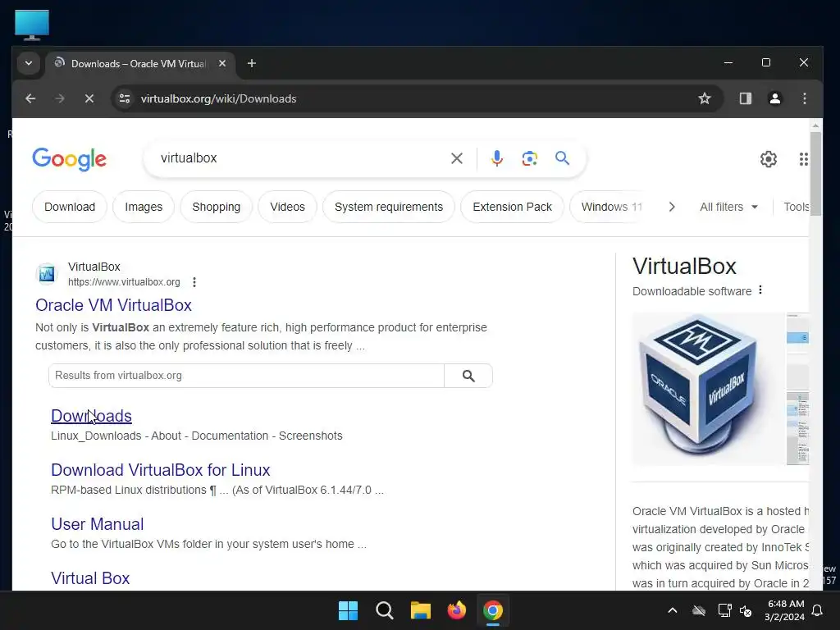Screen dimensions: 840x630
Task: Open the Virtual Box sitelink
Action: pos(90,578)
